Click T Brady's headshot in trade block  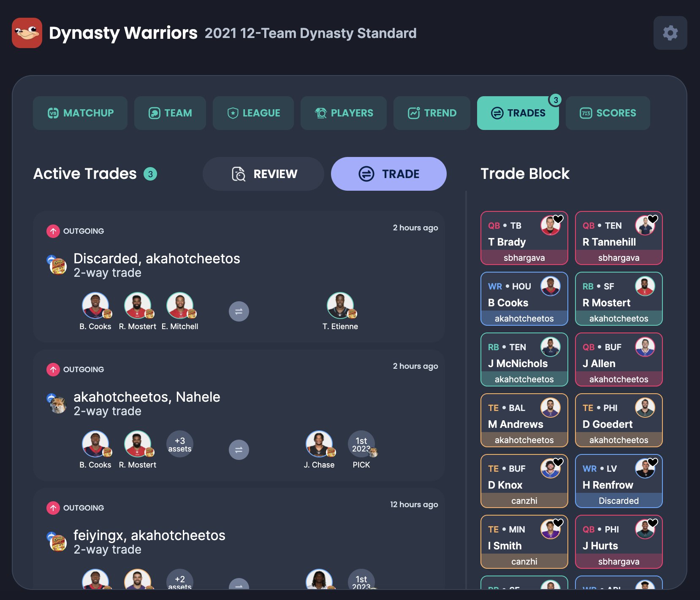click(x=550, y=226)
